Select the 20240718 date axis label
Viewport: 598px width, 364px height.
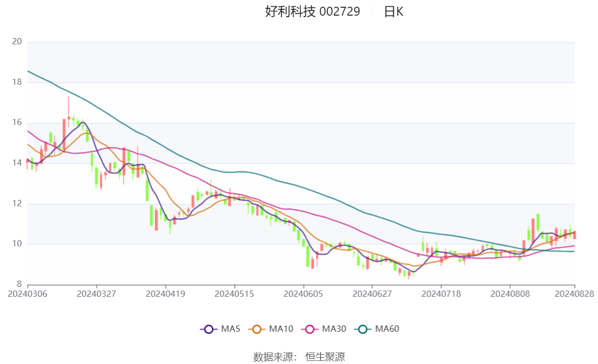click(441, 294)
